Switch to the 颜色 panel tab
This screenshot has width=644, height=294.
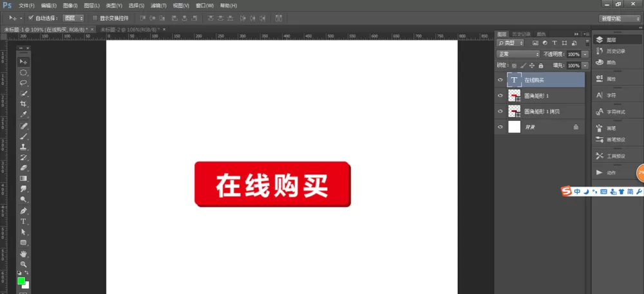pyautogui.click(x=542, y=34)
